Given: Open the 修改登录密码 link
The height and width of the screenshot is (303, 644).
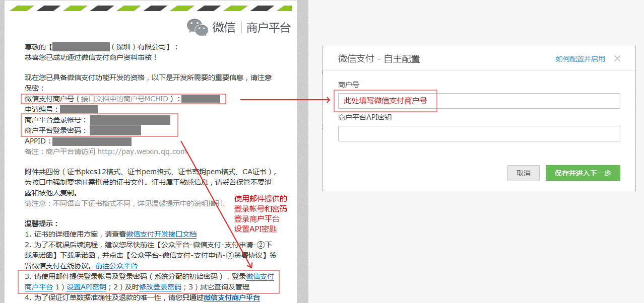Looking at the screenshot, I should tap(160, 287).
